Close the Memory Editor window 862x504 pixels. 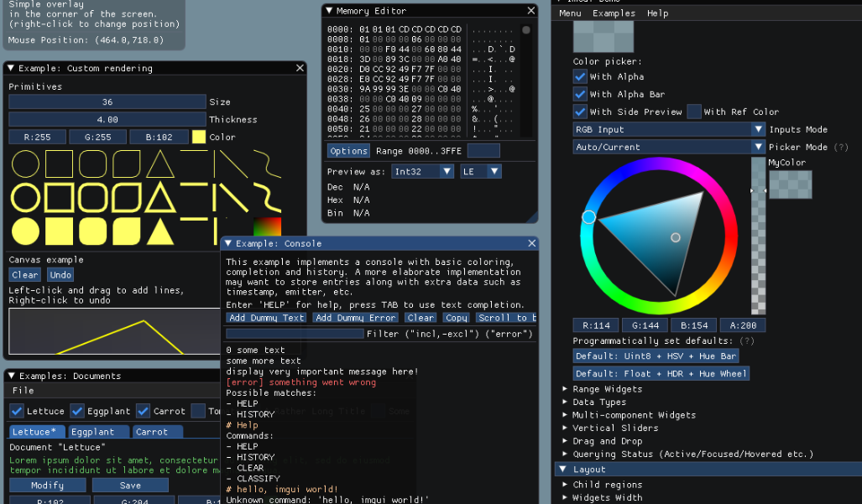click(531, 10)
